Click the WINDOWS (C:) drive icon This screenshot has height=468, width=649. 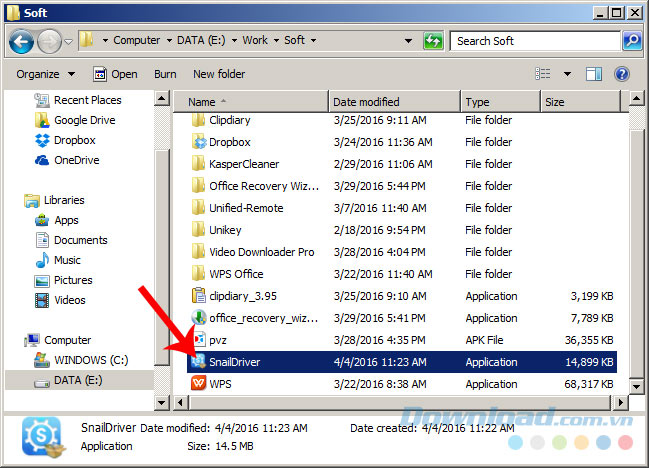click(x=42, y=360)
